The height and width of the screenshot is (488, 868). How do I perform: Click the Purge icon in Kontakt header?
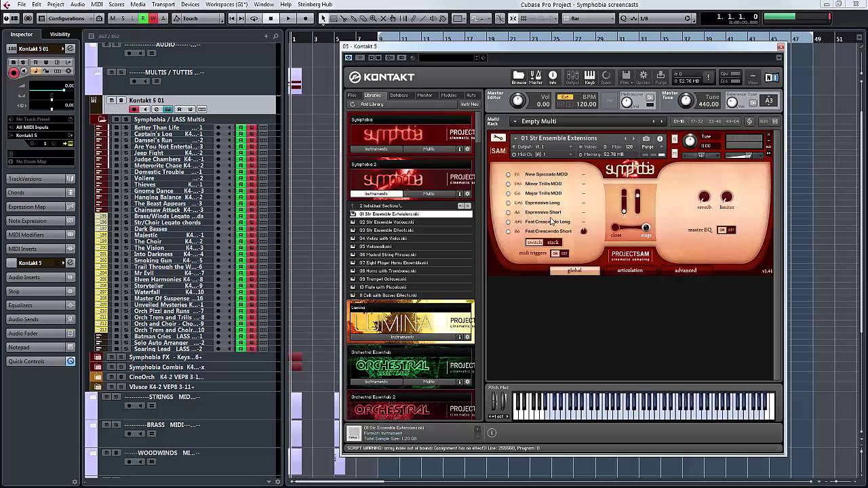pyautogui.click(x=660, y=77)
